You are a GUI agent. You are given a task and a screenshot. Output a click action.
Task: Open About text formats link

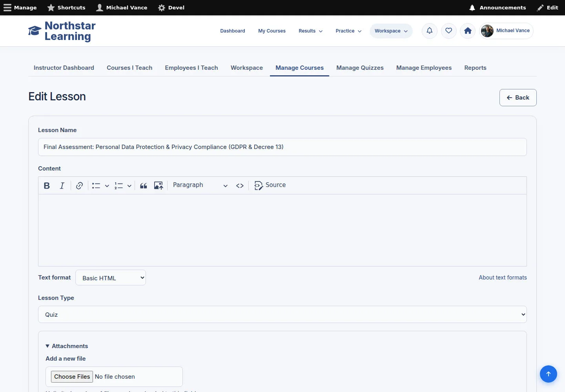503,278
